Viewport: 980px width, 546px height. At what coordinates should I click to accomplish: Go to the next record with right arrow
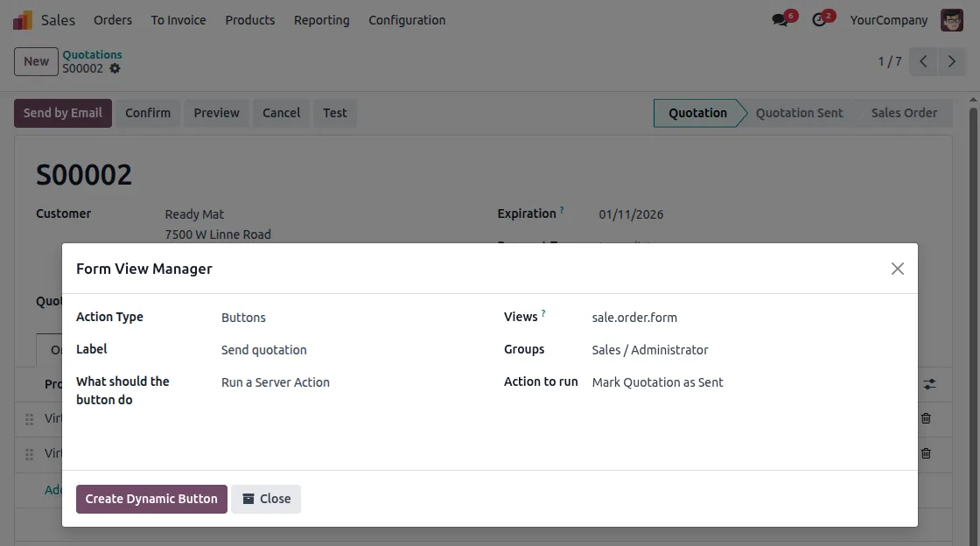point(952,61)
